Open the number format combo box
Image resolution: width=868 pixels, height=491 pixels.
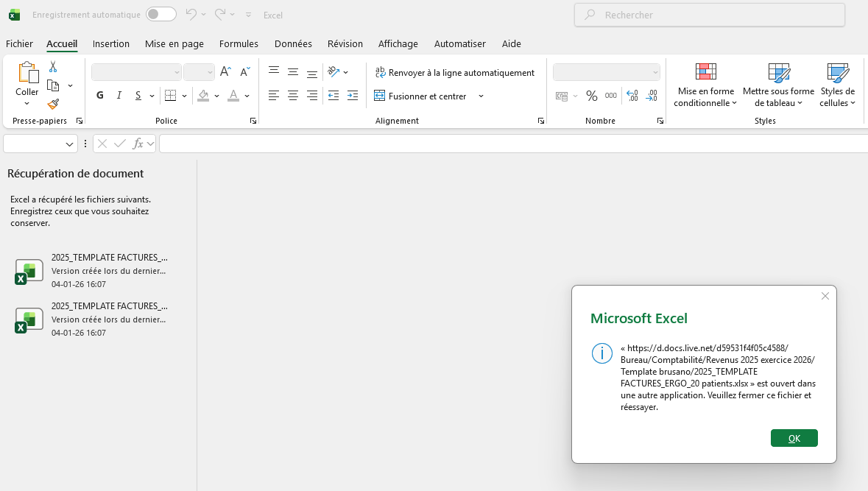coord(607,72)
